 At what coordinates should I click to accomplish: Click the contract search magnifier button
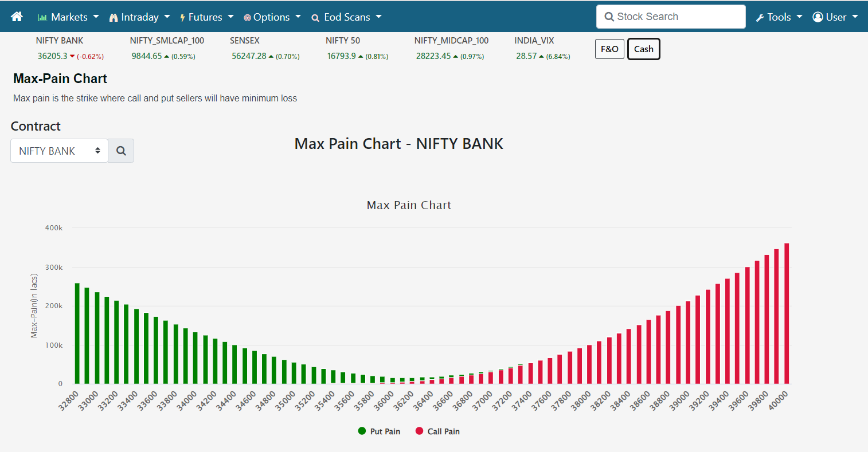pyautogui.click(x=121, y=151)
